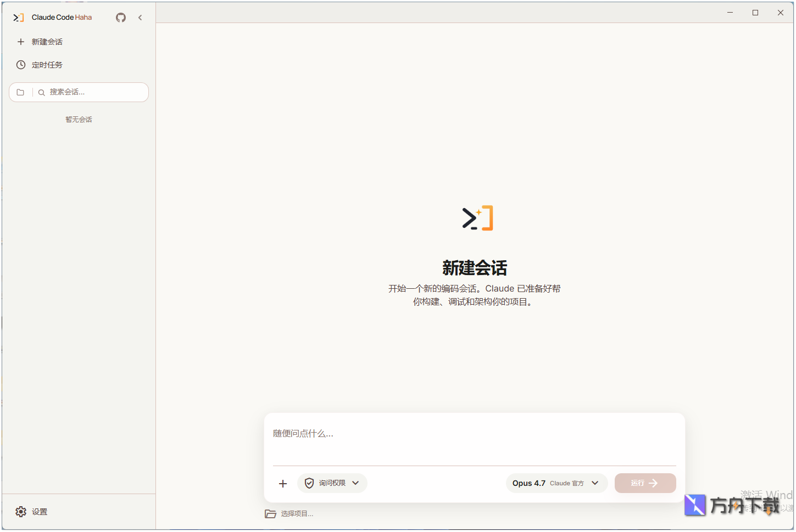Open the 询问权限 permission mode dropdown
The height and width of the screenshot is (532, 796).
tap(332, 483)
